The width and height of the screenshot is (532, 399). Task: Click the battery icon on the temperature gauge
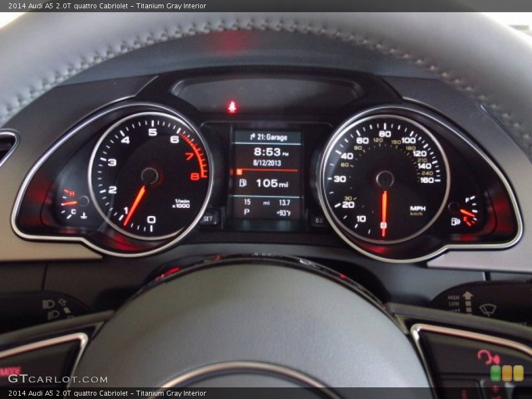pyautogui.click(x=84, y=215)
